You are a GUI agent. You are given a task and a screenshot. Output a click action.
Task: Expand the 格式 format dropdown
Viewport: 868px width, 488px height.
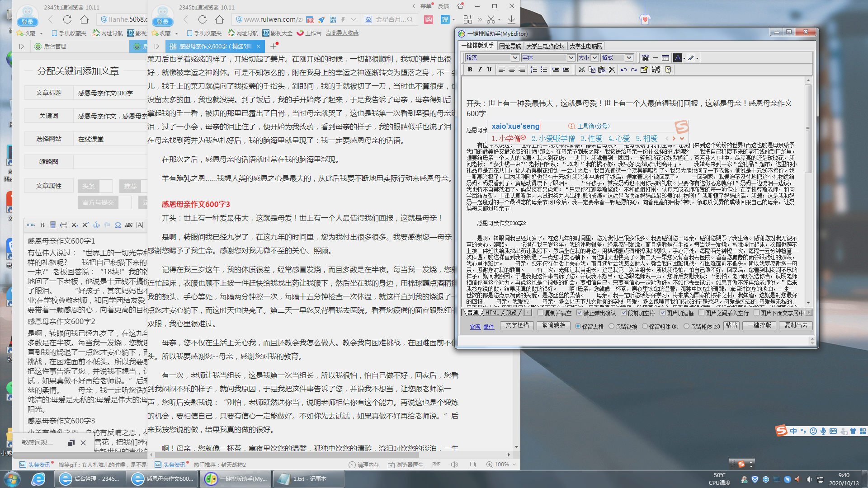[x=628, y=58]
